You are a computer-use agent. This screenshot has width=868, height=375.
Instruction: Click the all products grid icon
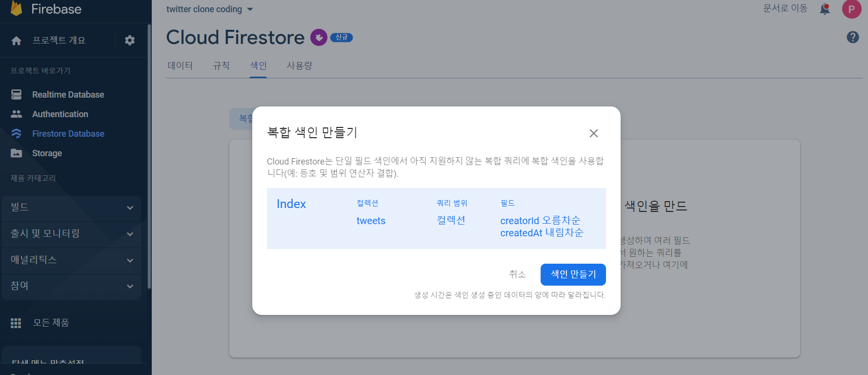click(x=16, y=323)
